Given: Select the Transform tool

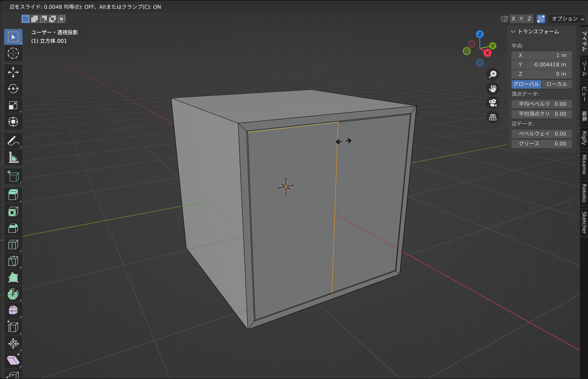Looking at the screenshot, I should click(x=13, y=122).
